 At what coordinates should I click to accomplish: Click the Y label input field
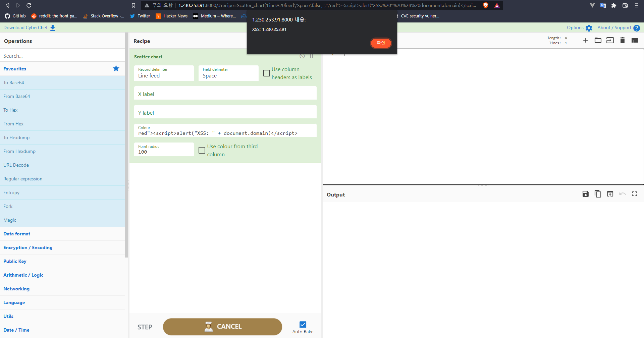coord(225,112)
